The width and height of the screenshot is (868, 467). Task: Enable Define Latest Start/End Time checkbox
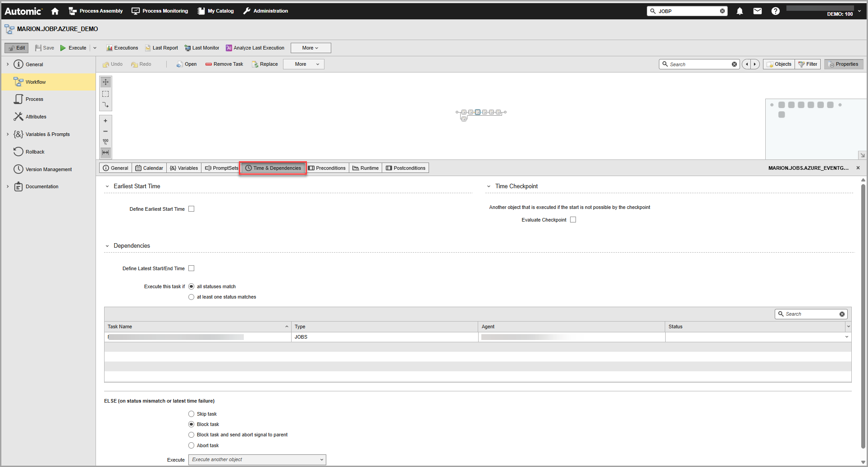pos(191,268)
